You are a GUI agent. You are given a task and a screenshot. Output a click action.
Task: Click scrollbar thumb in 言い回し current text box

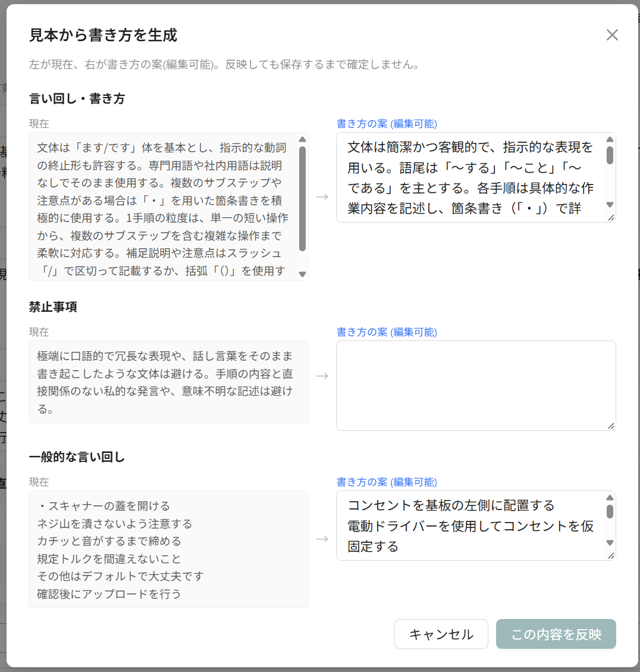[302, 199]
